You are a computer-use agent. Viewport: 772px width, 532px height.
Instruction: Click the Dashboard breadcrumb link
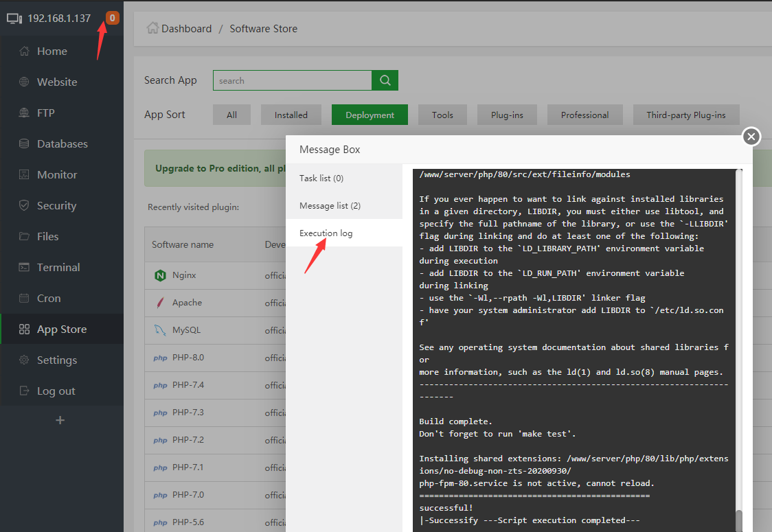coord(186,29)
